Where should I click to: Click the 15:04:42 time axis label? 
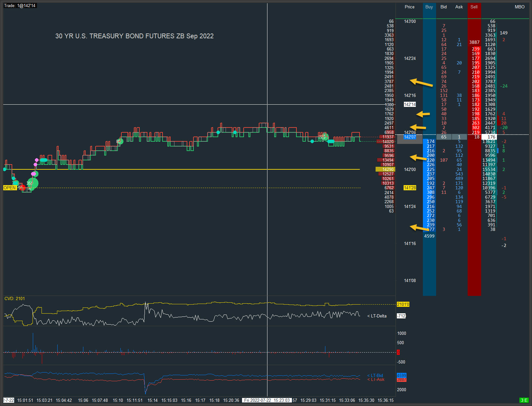(x=64, y=400)
